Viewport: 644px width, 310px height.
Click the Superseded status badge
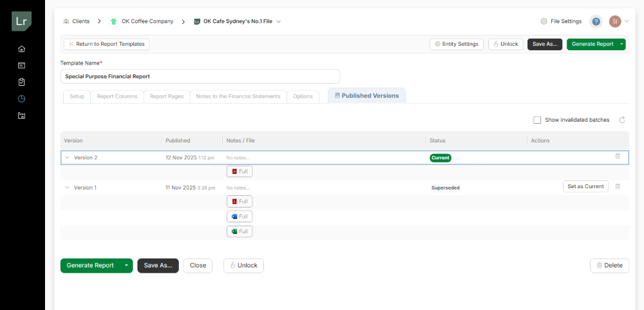tap(445, 188)
